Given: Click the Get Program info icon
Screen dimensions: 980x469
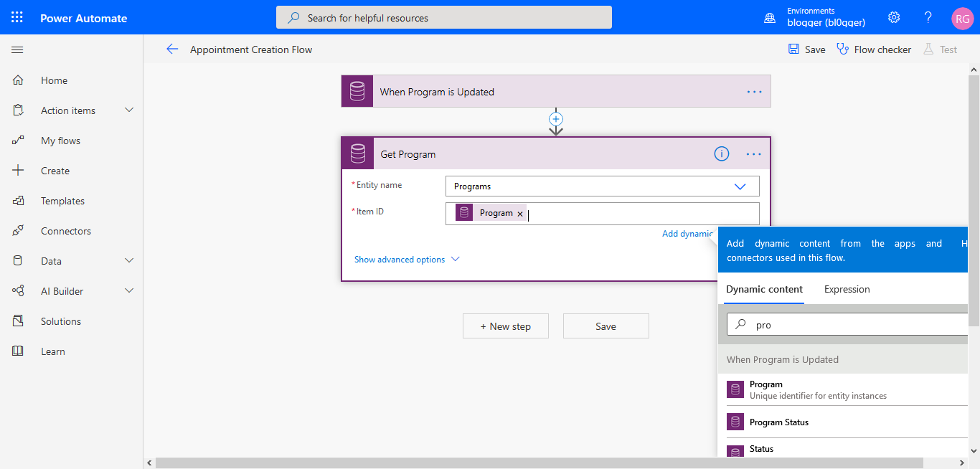Looking at the screenshot, I should click(x=722, y=153).
